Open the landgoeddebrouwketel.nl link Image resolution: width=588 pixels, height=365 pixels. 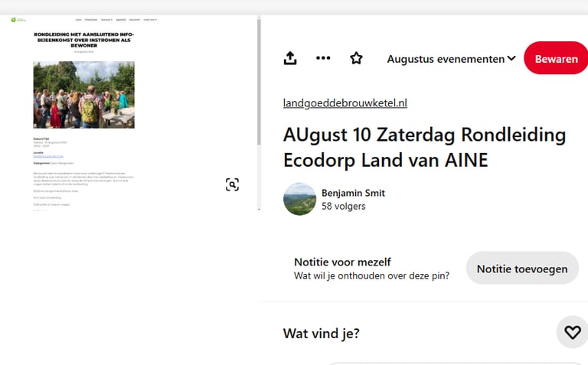pyautogui.click(x=345, y=103)
